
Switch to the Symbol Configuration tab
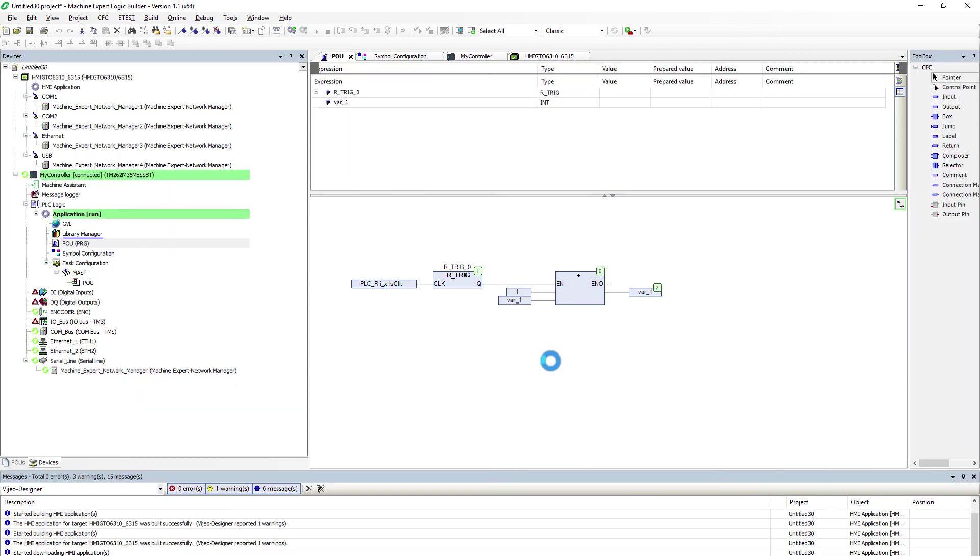(x=400, y=56)
